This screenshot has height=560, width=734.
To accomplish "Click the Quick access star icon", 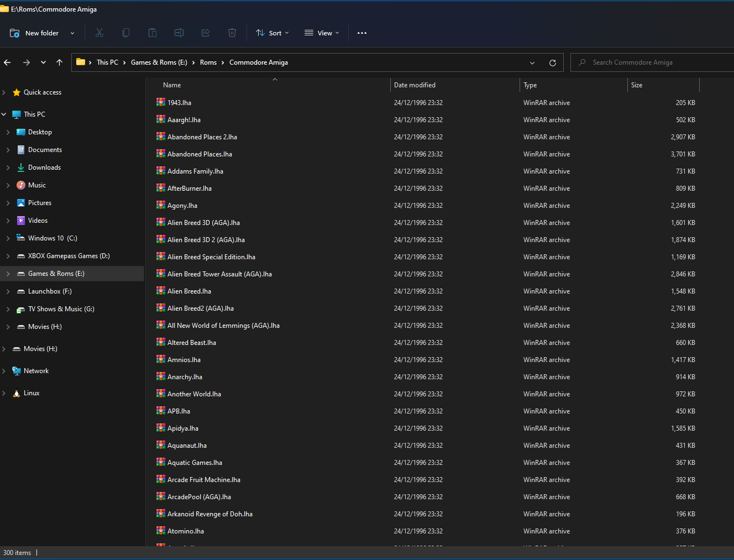I will coord(17,92).
